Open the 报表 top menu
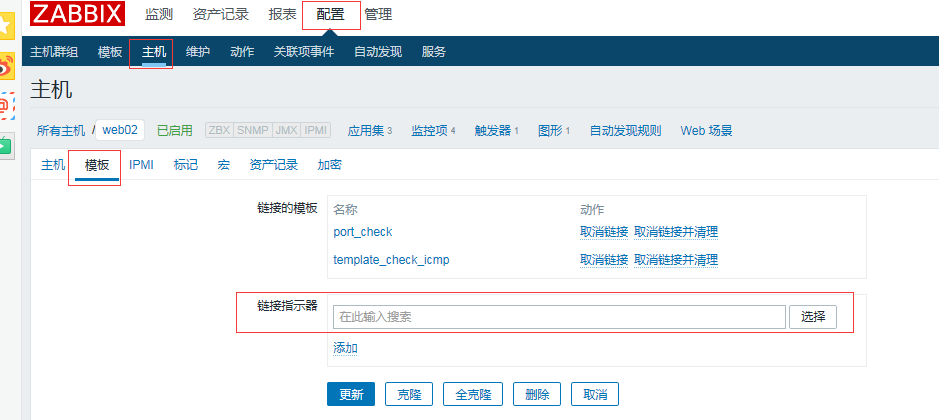The height and width of the screenshot is (420, 939). pyautogui.click(x=283, y=14)
